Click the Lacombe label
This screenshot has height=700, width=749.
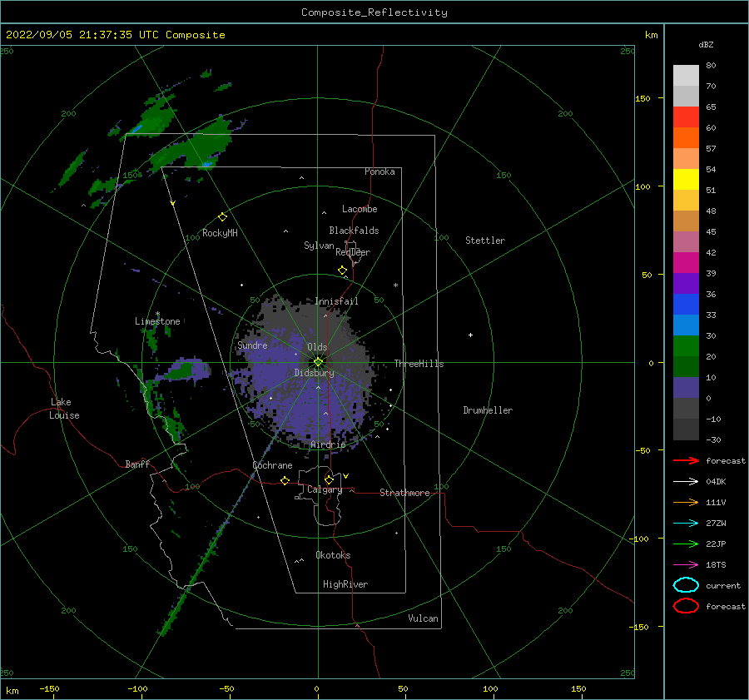pos(360,209)
